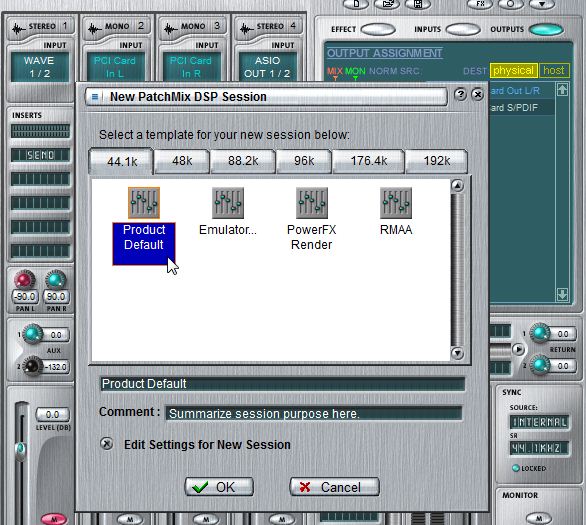Viewport: 586px width, 525px height.
Task: Toggle the OUTPUTS view button
Action: pos(546,30)
